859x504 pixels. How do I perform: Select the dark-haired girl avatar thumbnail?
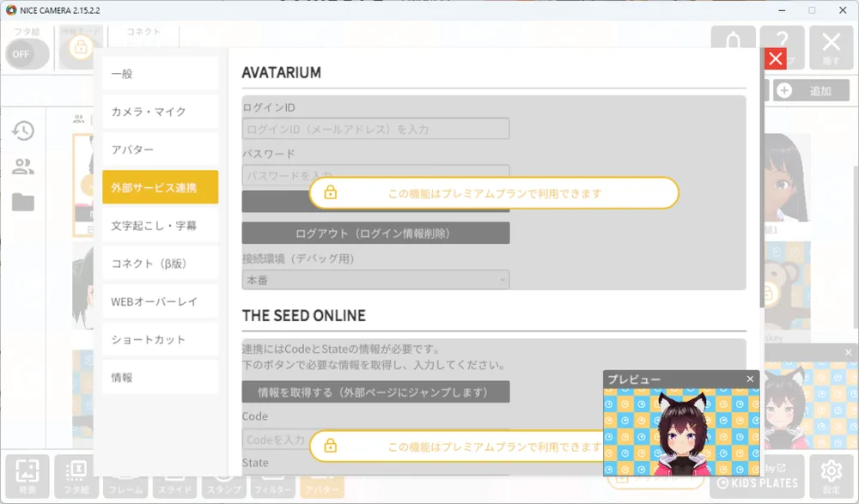coord(787,178)
